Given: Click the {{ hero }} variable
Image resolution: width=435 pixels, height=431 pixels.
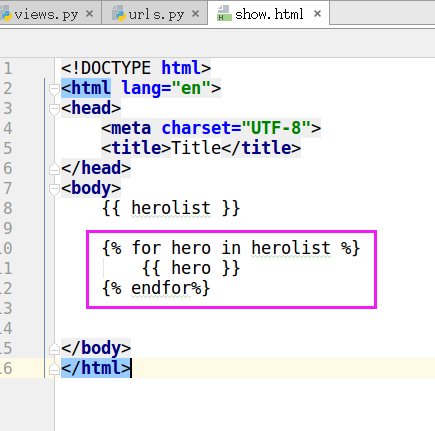Looking at the screenshot, I should (x=191, y=268).
